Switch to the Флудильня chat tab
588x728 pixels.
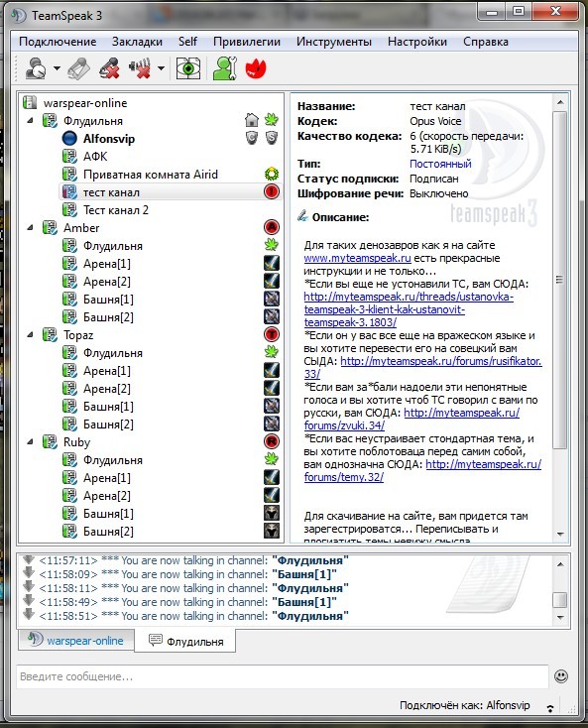point(185,641)
